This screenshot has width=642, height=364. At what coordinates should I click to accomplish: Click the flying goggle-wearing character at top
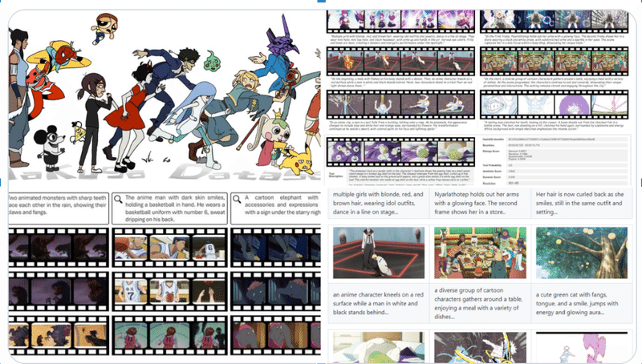(x=105, y=27)
